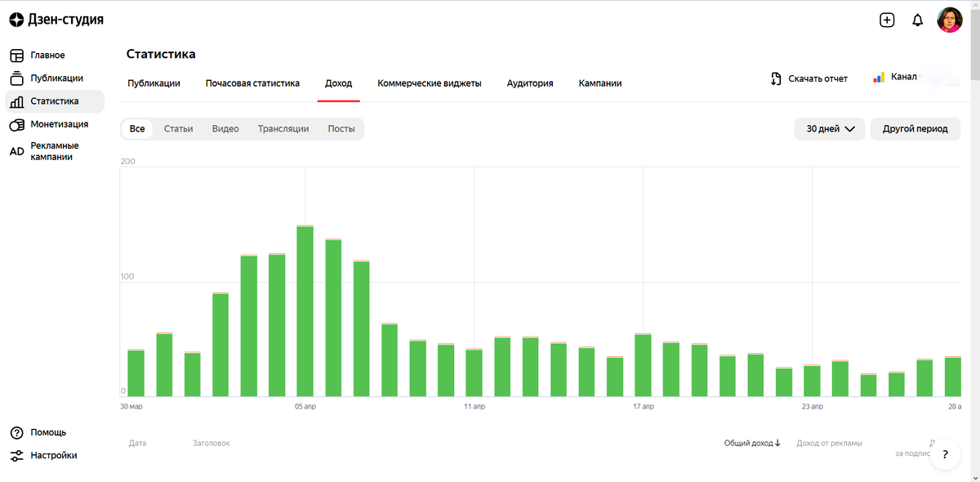980x482 pixels.
Task: Click the floating help question mark button
Action: pos(945,453)
